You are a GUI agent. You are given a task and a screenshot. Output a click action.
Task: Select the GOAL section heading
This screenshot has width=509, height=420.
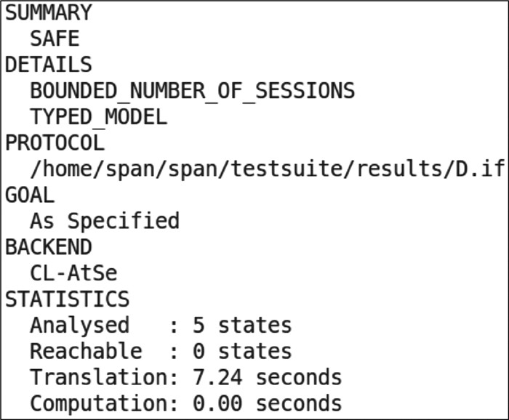(30, 195)
